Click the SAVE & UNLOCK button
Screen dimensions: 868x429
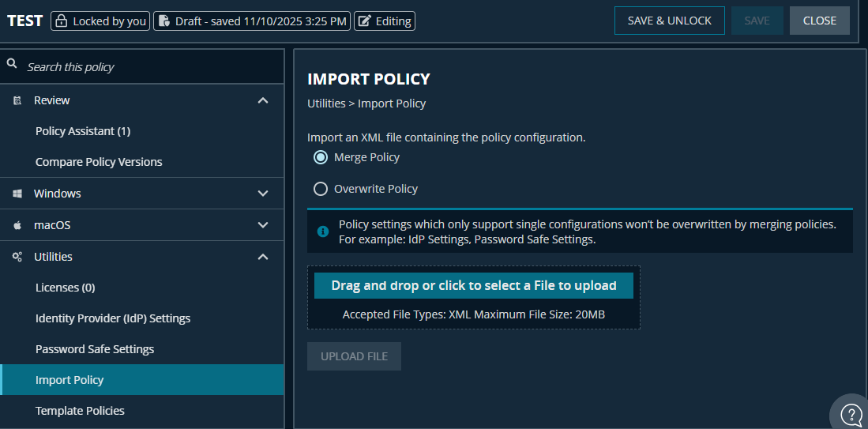click(x=669, y=21)
